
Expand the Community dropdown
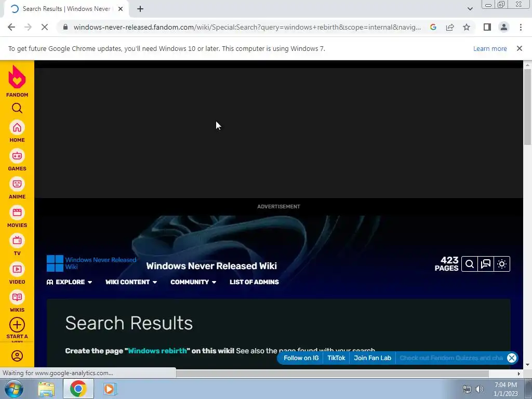[193, 282]
